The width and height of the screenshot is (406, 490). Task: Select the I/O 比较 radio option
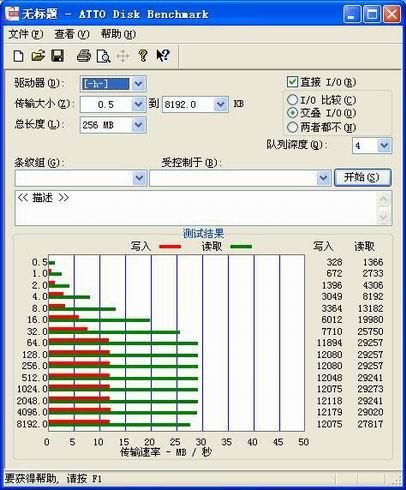pos(292,100)
